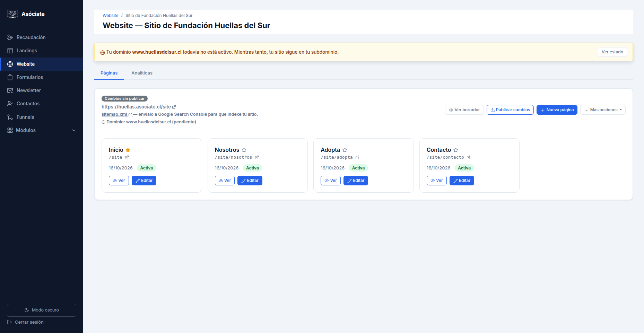Set Adopta as starred home page

coord(345,150)
